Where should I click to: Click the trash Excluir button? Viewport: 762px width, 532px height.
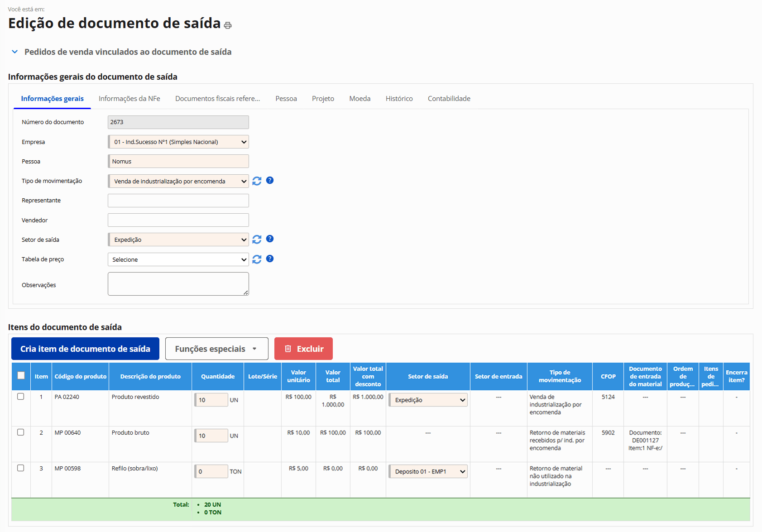pos(303,349)
